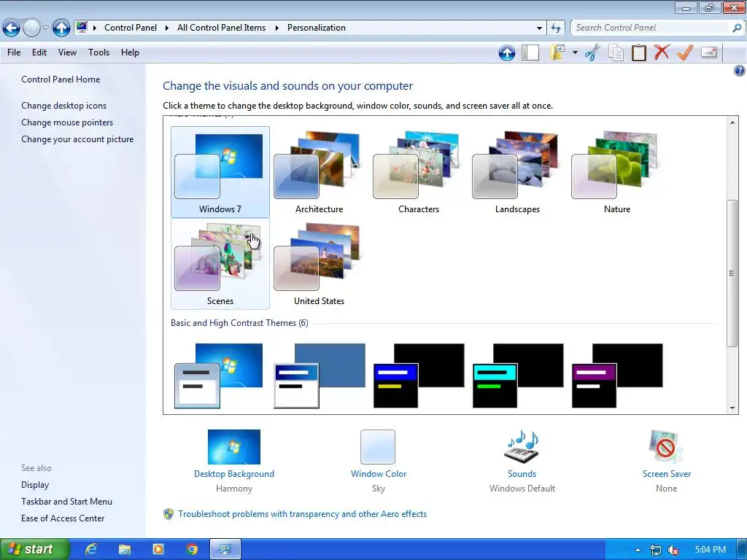Click the magnifier search icon
The height and width of the screenshot is (560, 747).
pyautogui.click(x=737, y=28)
